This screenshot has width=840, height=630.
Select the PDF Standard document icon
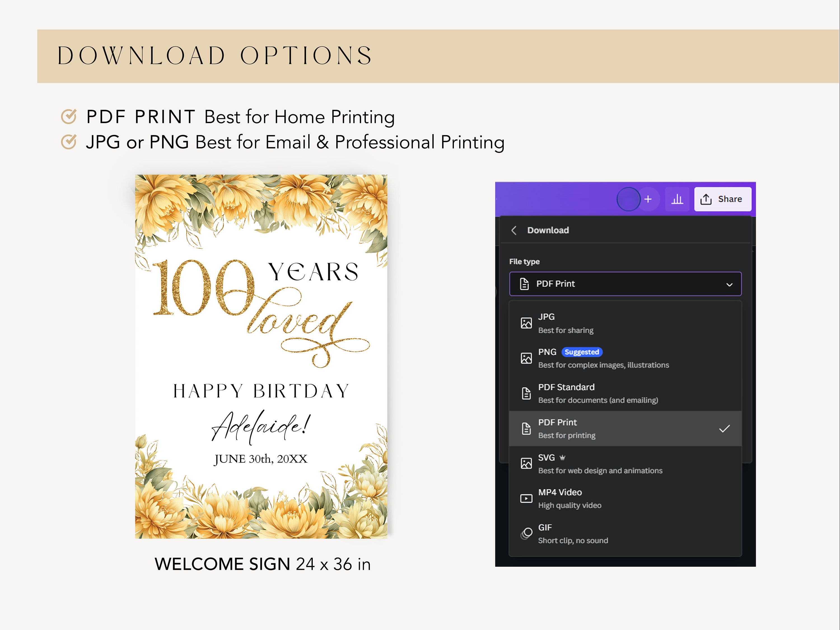[526, 393]
